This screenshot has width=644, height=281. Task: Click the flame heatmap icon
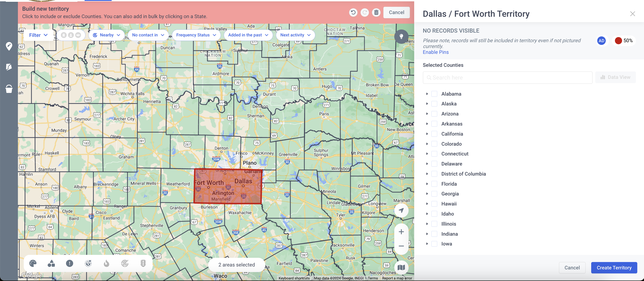tap(107, 264)
